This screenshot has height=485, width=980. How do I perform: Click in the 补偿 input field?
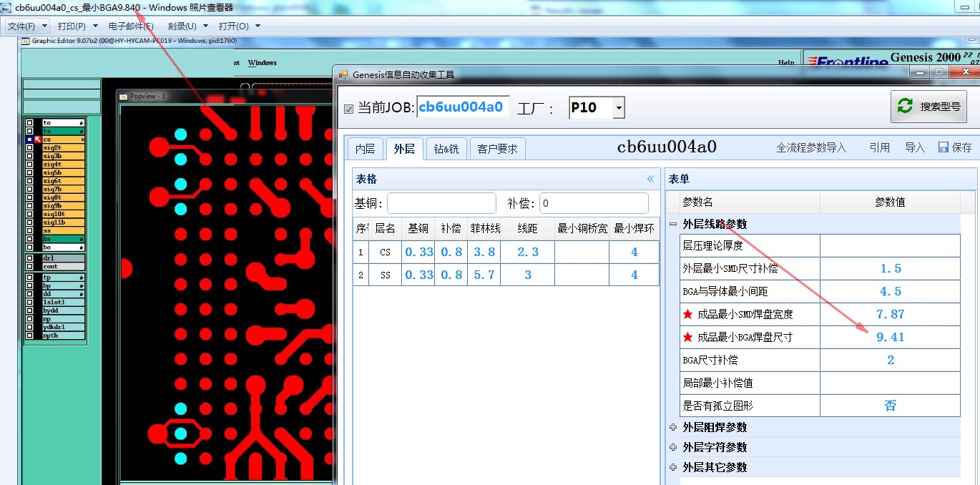594,203
